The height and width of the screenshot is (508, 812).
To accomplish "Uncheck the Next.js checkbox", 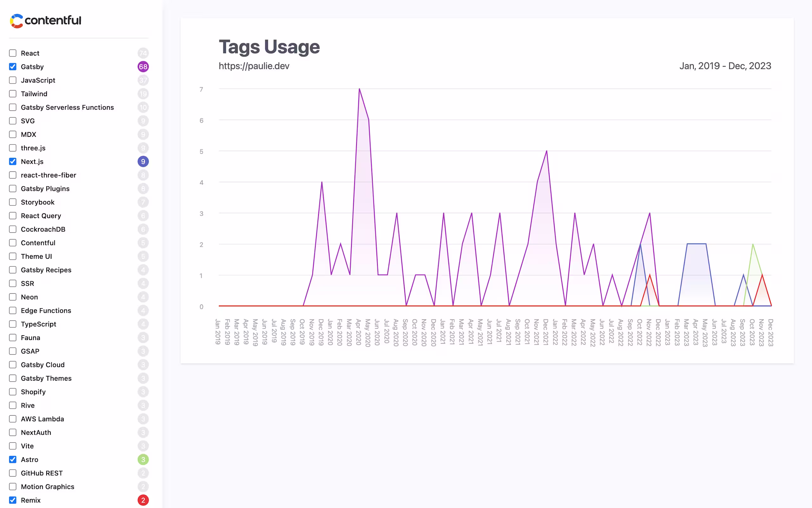I will [x=13, y=162].
